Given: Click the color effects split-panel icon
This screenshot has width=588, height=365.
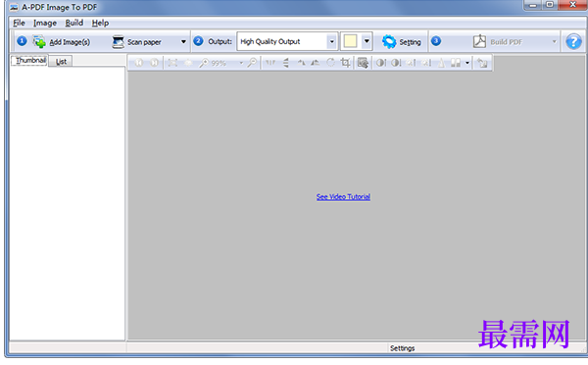Looking at the screenshot, I should tap(456, 63).
